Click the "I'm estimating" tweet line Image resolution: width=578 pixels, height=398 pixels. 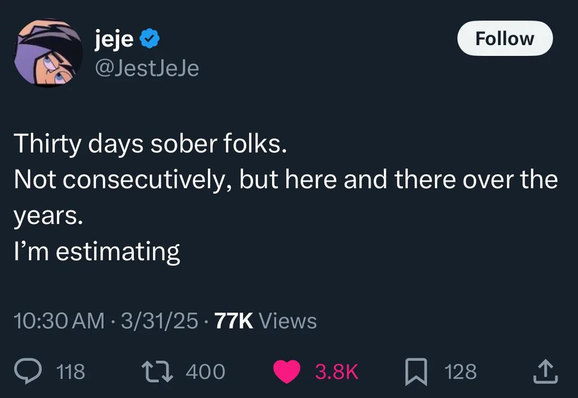coord(97,252)
